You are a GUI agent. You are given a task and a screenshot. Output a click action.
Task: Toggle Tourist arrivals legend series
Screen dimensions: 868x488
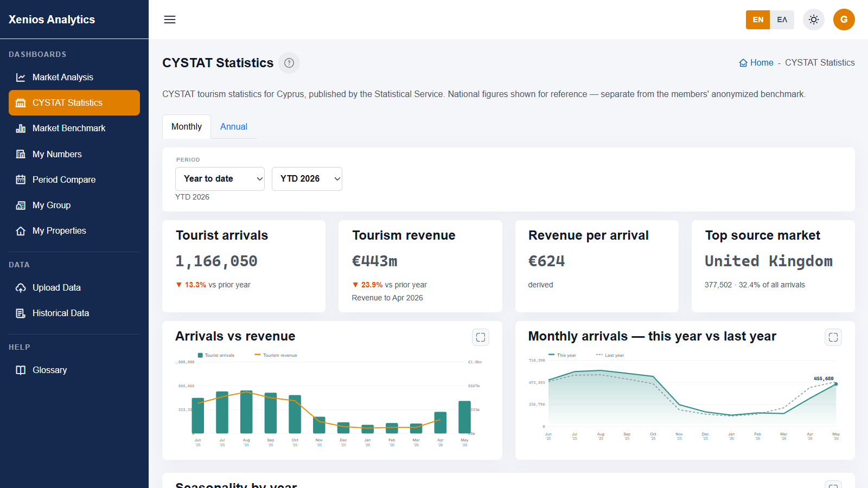tap(216, 355)
